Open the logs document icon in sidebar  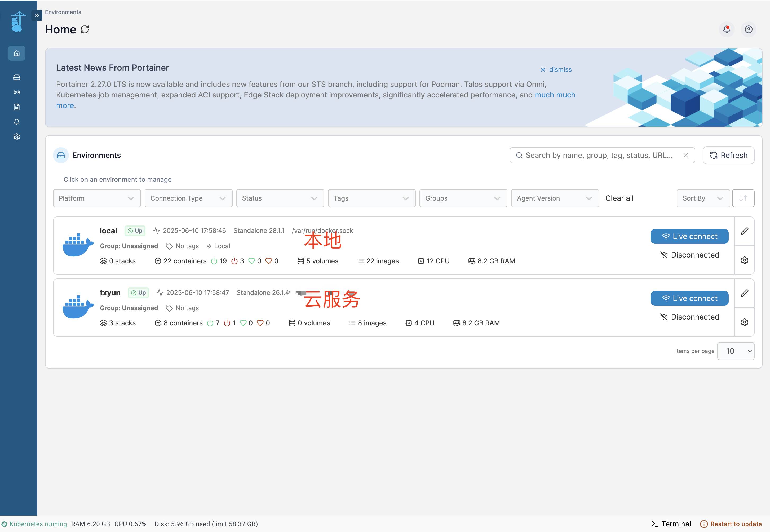17,107
